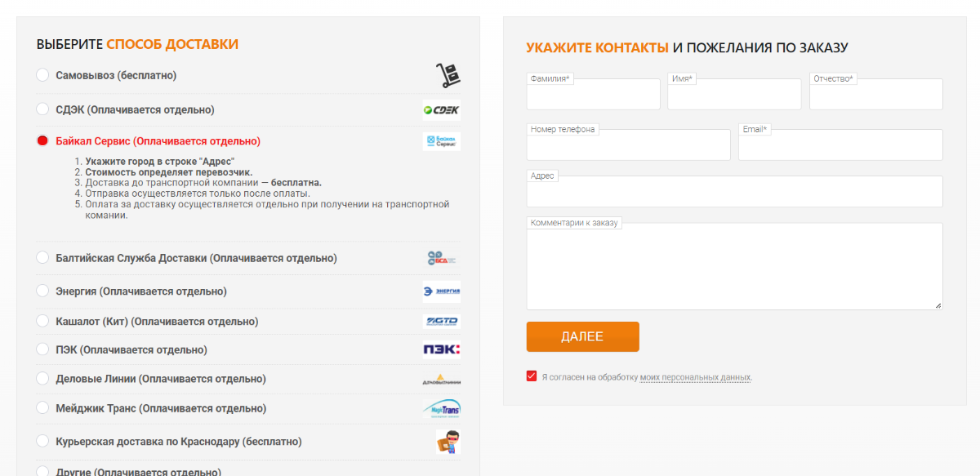Select the Энергия delivery radio button
980x476 pixels.
[43, 291]
